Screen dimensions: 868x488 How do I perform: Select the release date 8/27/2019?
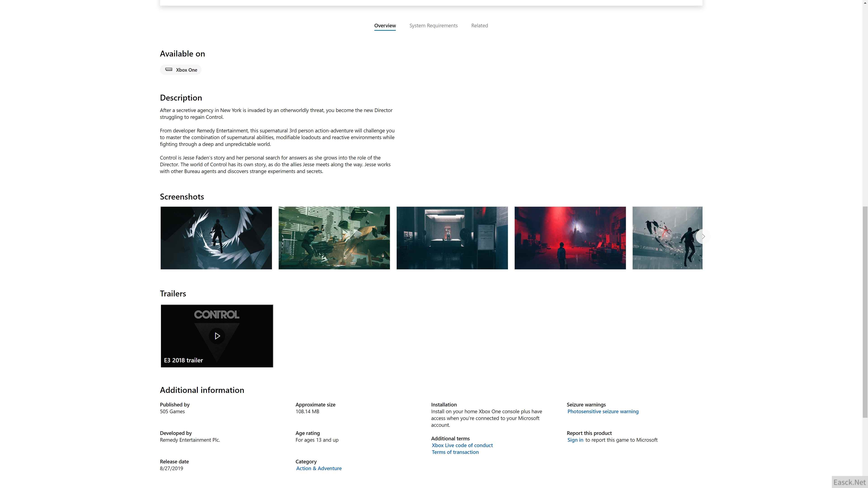[x=171, y=468]
